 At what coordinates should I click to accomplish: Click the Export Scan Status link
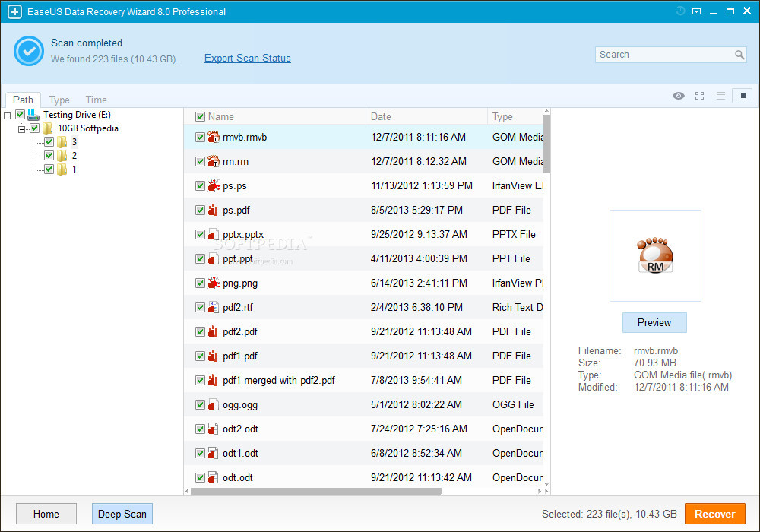pos(247,59)
